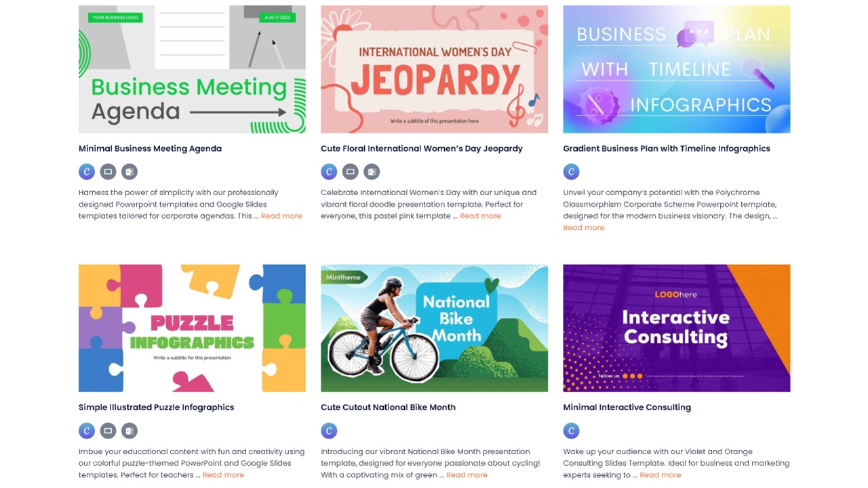Click Canva icon under Minimal Business Meeting Agenda
The image size is (868, 488).
pos(87,171)
